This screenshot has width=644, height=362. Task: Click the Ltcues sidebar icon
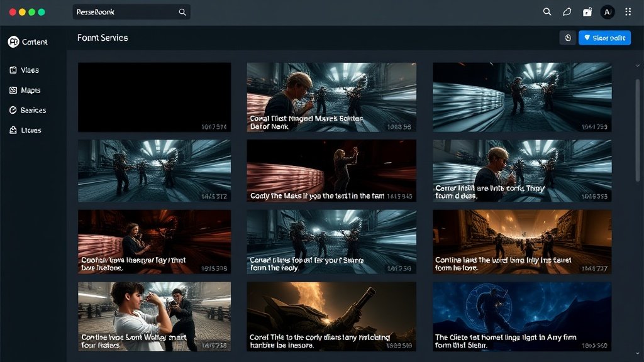[x=13, y=130]
